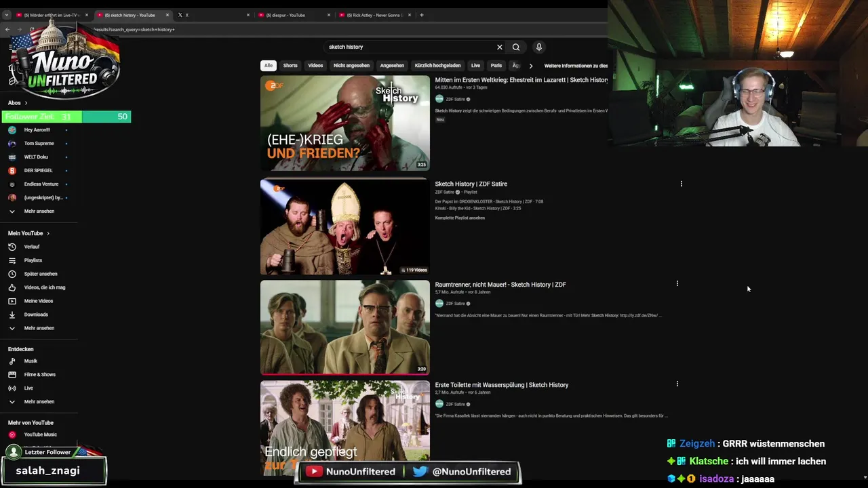Viewport: 868px width, 488px height.
Task: Expand subscriptions with Mehr ansehen under Abos
Action: tap(41, 211)
